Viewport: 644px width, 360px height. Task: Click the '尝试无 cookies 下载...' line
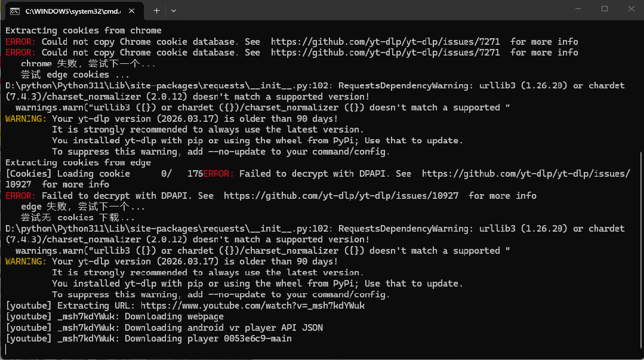pyautogui.click(x=78, y=218)
